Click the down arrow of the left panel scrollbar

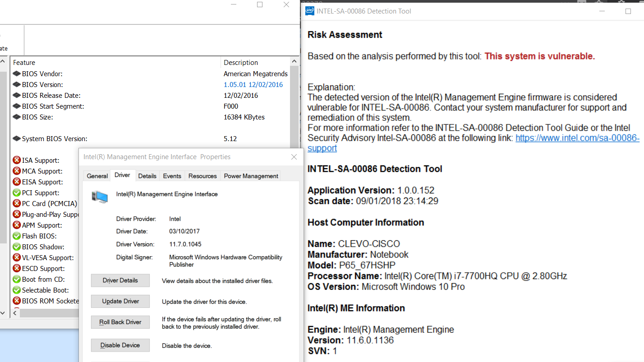[x=2, y=313]
